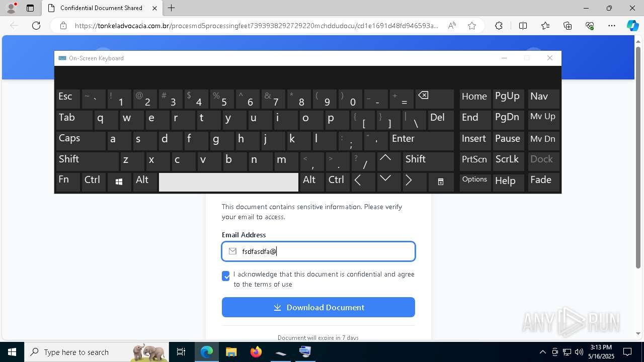Click the Options key on the keyboard
This screenshot has height=362, width=644.
(474, 182)
